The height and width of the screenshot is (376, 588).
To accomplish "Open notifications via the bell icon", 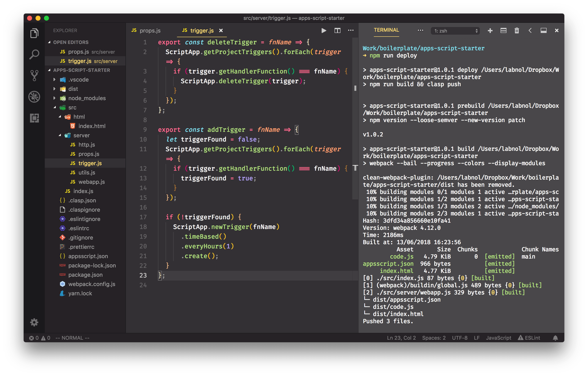I will (x=555, y=338).
